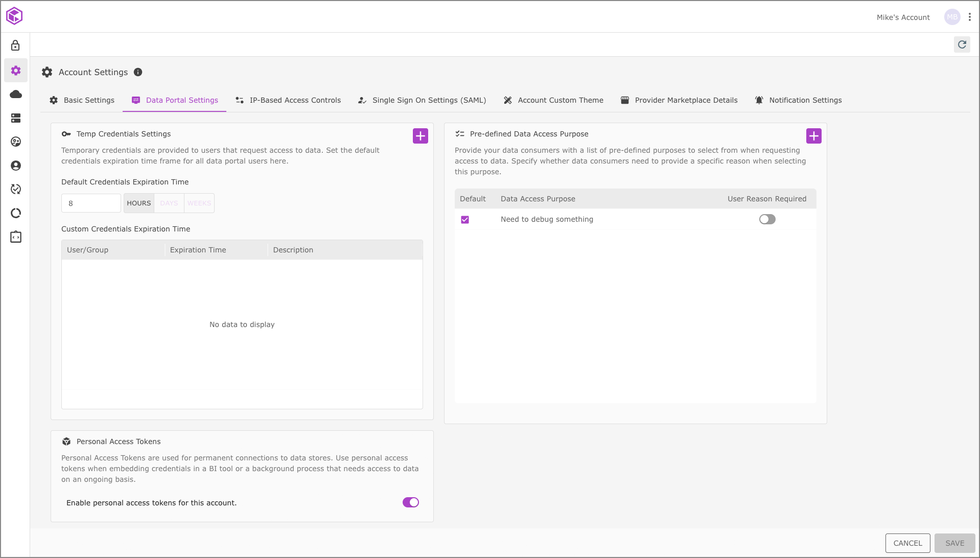980x558 pixels.
Task: Open the user profile sidebar icon
Action: [x=16, y=166]
